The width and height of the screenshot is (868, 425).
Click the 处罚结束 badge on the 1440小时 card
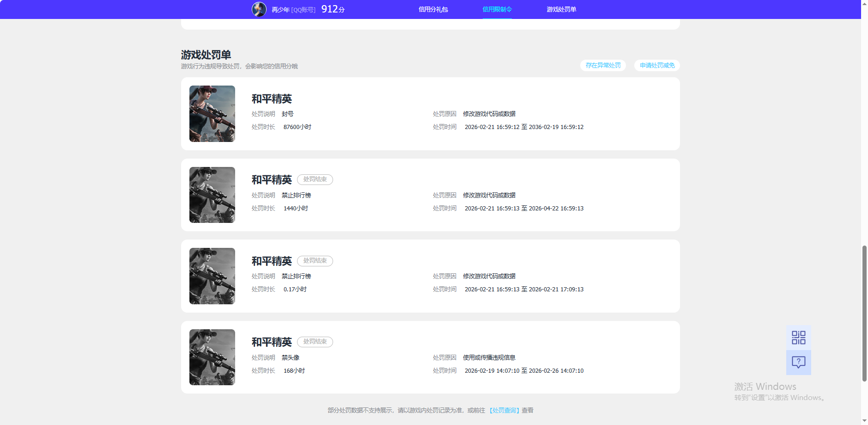click(315, 179)
